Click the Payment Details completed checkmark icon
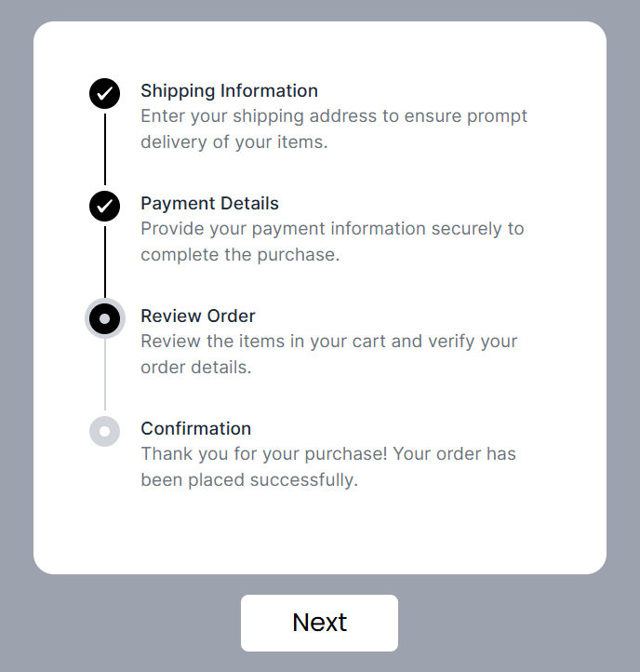Viewport: 640px width, 672px height. pyautogui.click(x=104, y=206)
